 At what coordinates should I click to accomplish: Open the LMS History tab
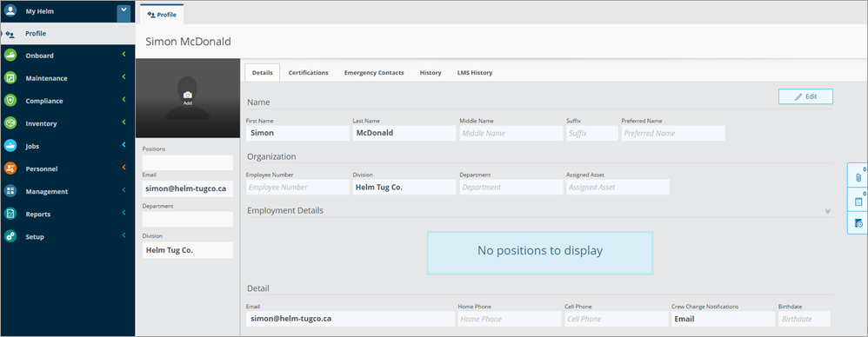tap(474, 72)
